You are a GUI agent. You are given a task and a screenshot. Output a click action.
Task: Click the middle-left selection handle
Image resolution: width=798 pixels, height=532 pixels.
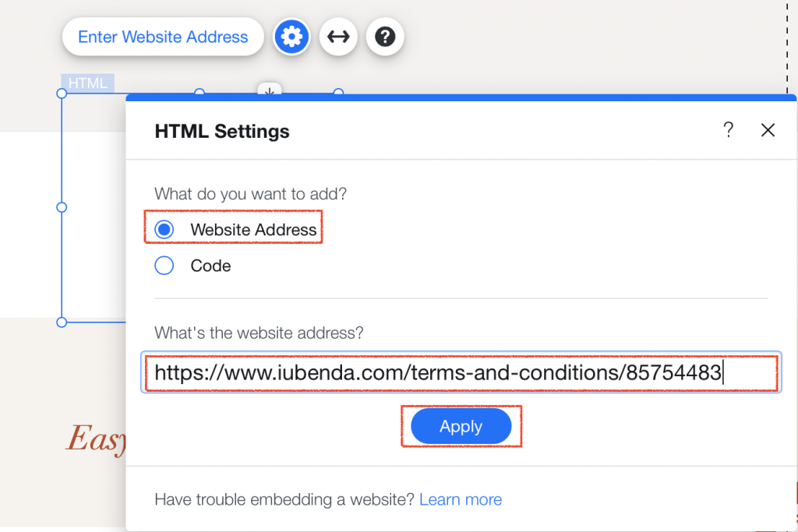point(61,207)
